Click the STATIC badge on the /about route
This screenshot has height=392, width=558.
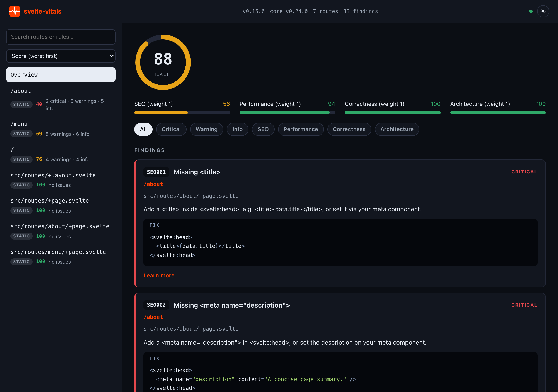coord(21,105)
